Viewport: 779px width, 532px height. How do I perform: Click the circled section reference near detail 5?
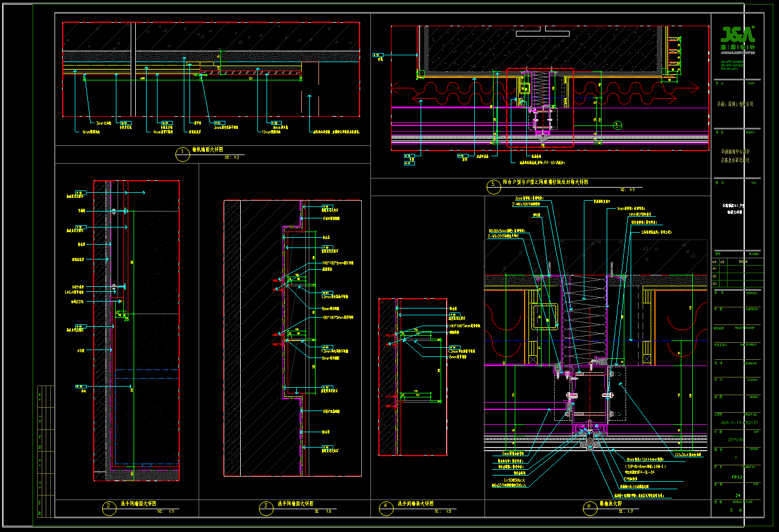(x=616, y=125)
